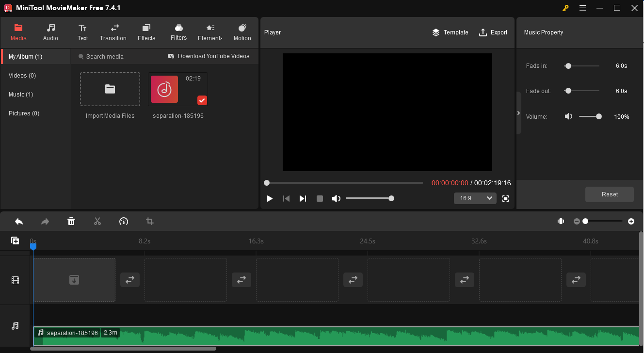
Task: Adjust the Fade out slider
Action: [x=582, y=91]
